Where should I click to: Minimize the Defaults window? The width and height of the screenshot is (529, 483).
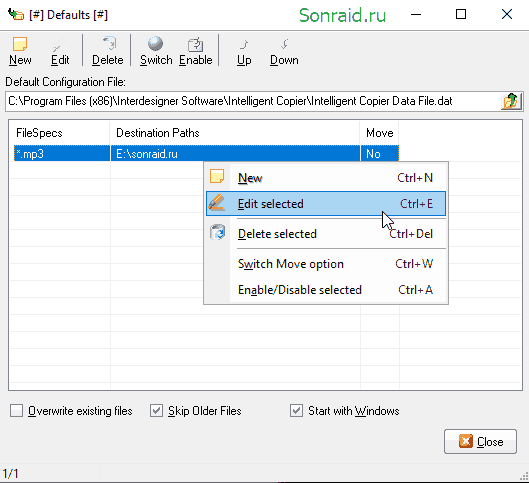(x=416, y=15)
